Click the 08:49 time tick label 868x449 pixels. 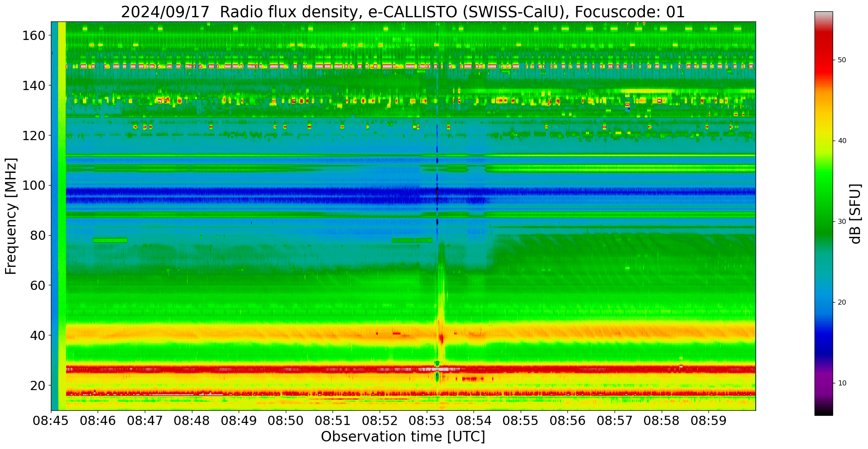(239, 421)
